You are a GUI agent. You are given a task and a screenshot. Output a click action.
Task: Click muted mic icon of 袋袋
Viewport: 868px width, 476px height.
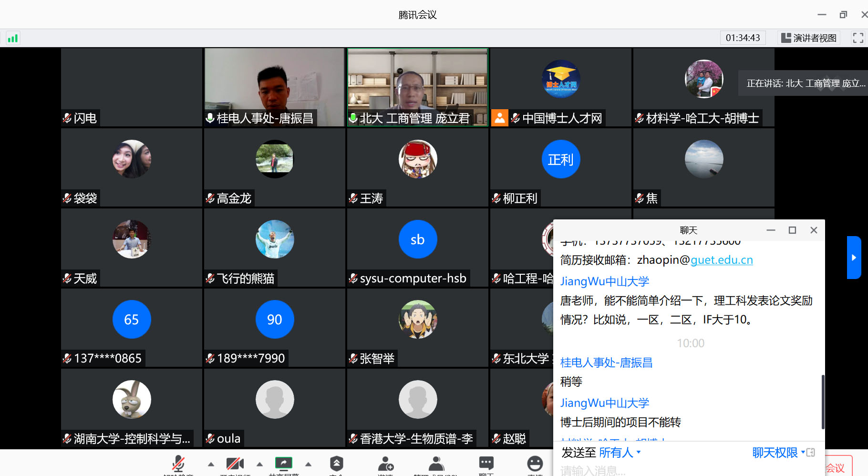(67, 198)
